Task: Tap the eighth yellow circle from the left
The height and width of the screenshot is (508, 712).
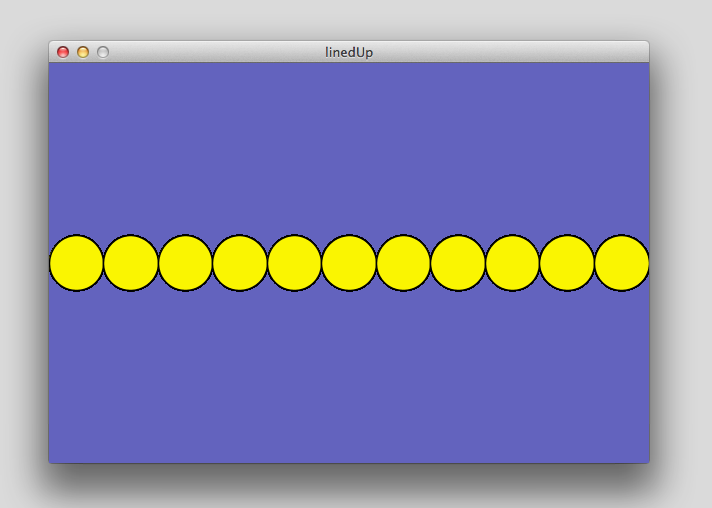Action: coord(458,263)
